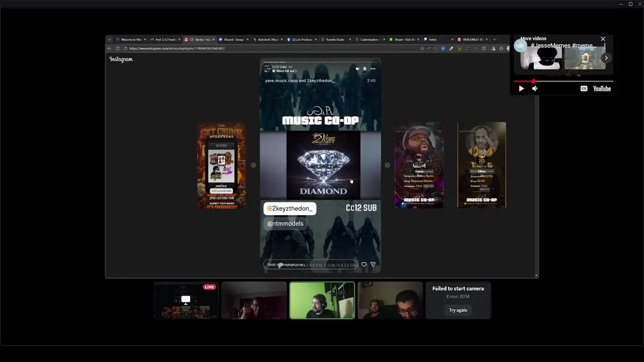The height and width of the screenshot is (362, 644).
Task: Go to the previous story arrow
Action: click(253, 165)
